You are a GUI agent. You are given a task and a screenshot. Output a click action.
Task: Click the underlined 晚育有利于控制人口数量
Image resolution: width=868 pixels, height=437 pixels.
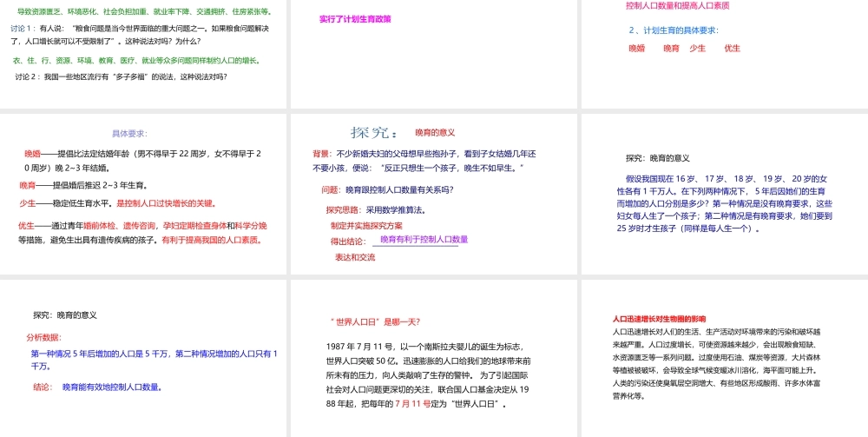coord(424,239)
